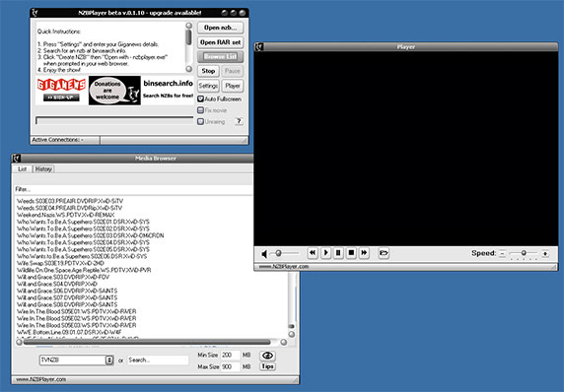
Task: Click Player window title bar app icon
Action: tap(259, 46)
